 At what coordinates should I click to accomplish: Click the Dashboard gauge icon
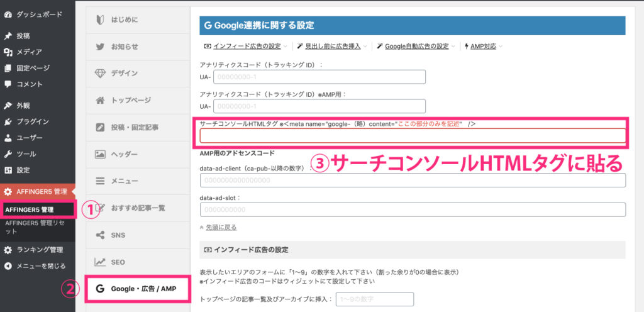click(8, 14)
